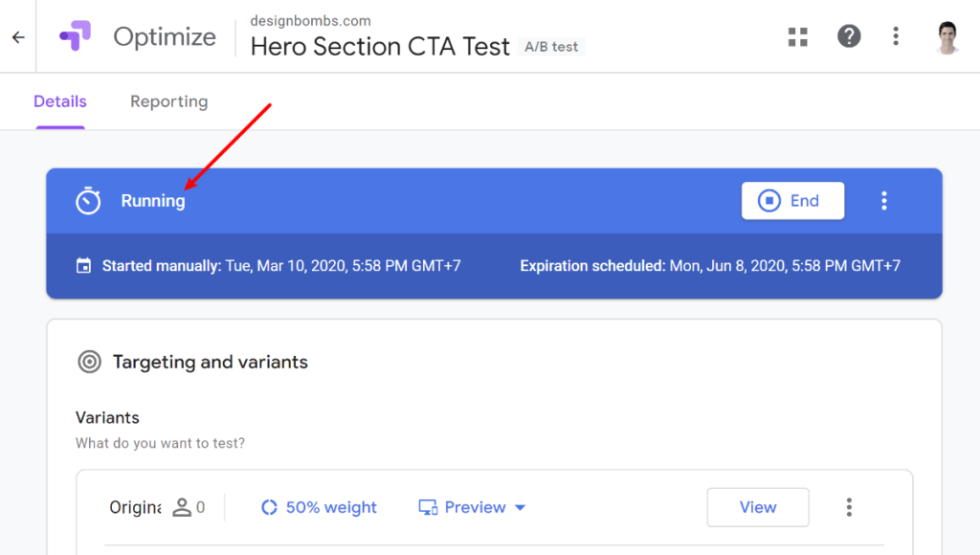Open the Running banner three-dot menu
980x555 pixels.
tap(883, 201)
